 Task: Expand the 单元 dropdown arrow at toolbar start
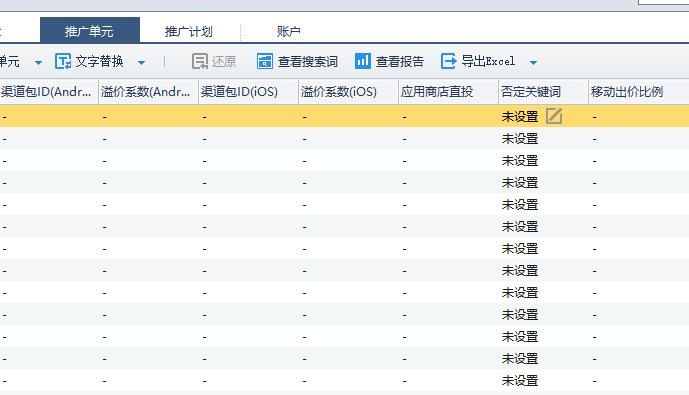pos(38,63)
